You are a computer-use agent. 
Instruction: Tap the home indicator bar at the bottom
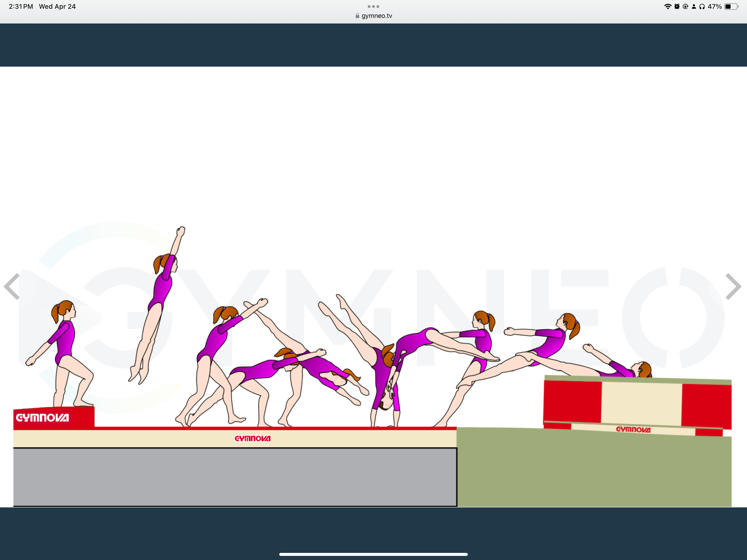pos(373,554)
